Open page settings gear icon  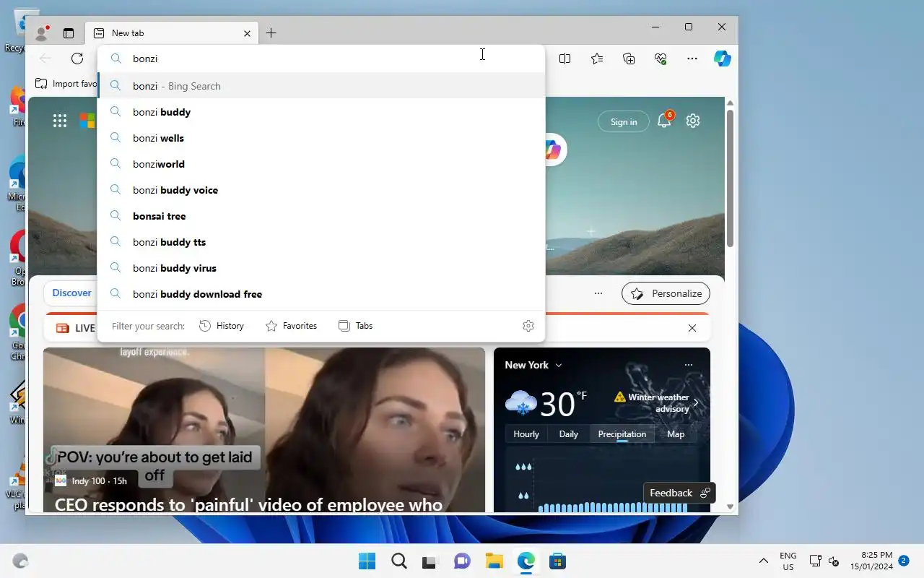tap(693, 121)
